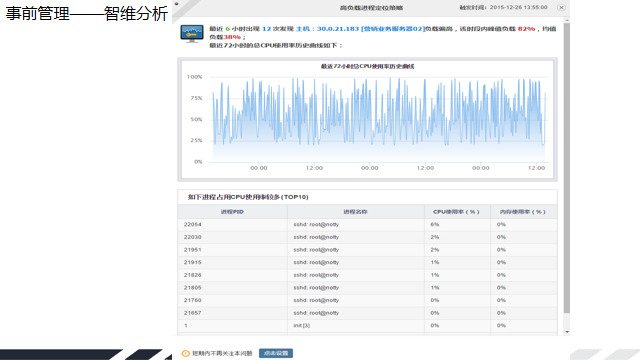
Task: Click the dialog vertical scrollbar thumb
Action: pos(567,167)
